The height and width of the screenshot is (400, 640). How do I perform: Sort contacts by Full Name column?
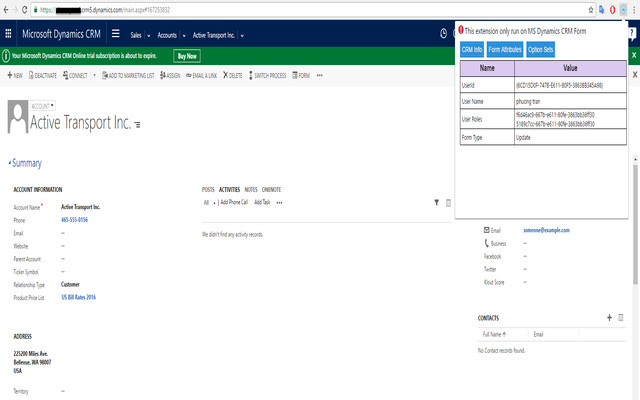[x=494, y=334]
